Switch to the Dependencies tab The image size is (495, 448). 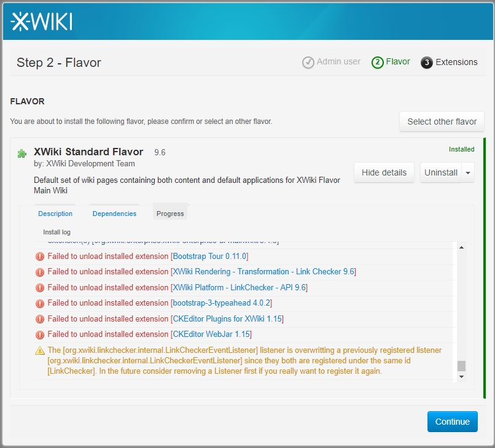tap(114, 214)
